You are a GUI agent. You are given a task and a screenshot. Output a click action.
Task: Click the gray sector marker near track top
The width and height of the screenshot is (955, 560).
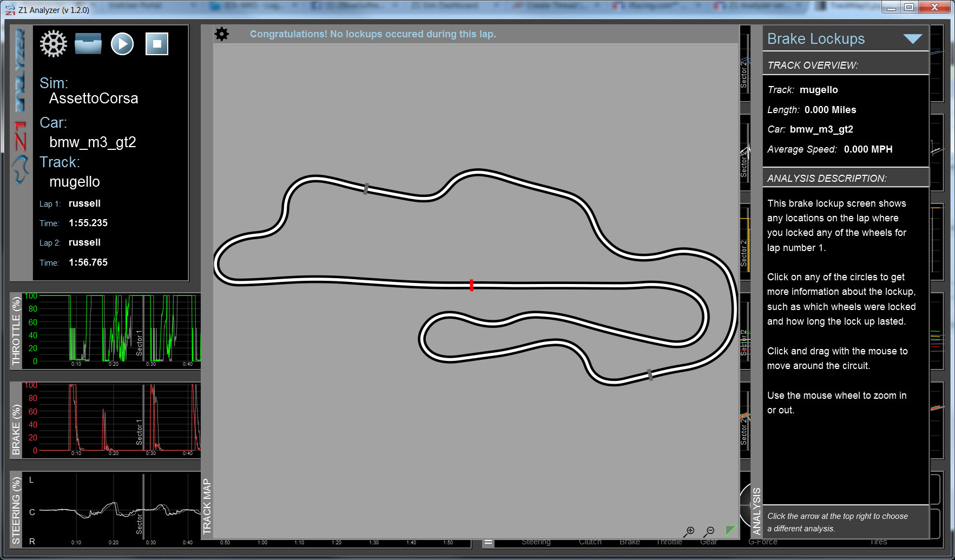coord(366,189)
